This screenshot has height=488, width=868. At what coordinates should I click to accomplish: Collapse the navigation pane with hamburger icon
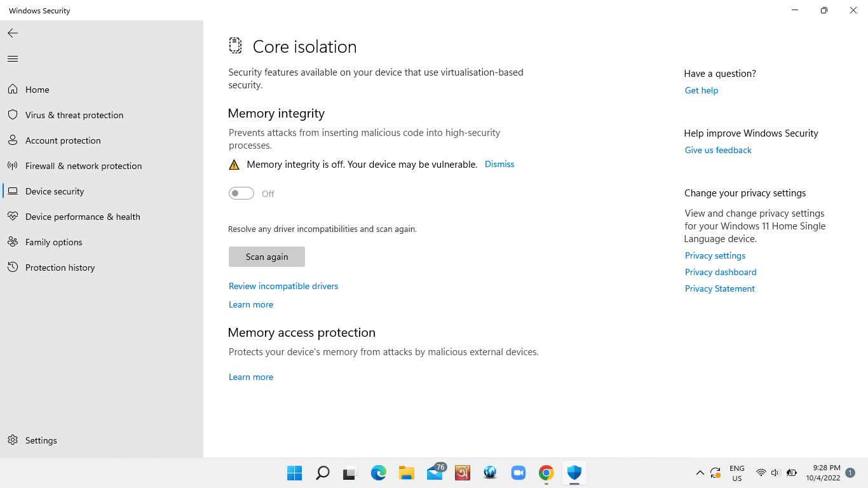[x=12, y=58]
